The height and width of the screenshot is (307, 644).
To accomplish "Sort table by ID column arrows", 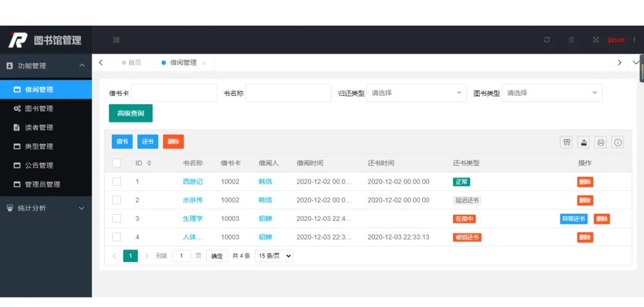I will pyautogui.click(x=149, y=163).
